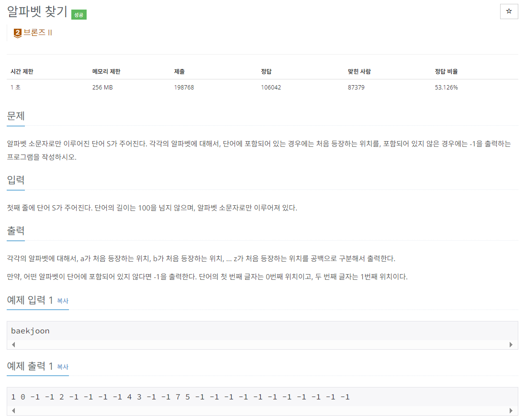The width and height of the screenshot is (525, 420).
Task: Click the 출력 section heading
Action: pos(16,231)
